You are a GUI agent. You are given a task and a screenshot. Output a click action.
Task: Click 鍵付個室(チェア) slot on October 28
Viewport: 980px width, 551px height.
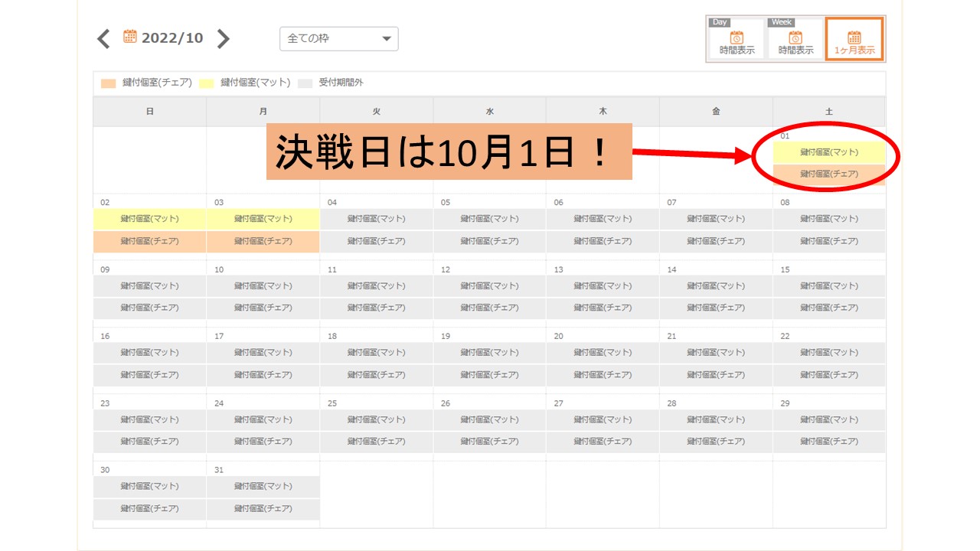717,442
